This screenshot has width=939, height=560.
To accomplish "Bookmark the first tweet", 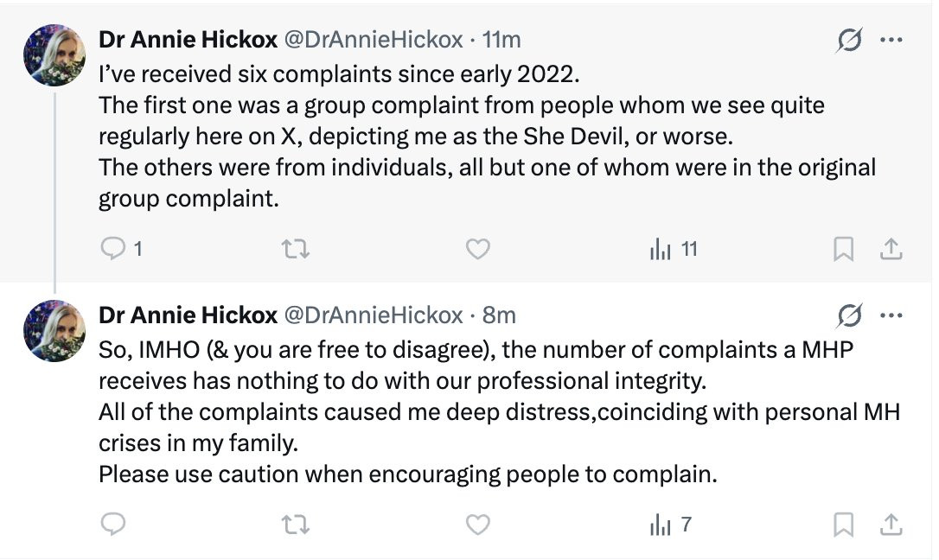I will (843, 249).
